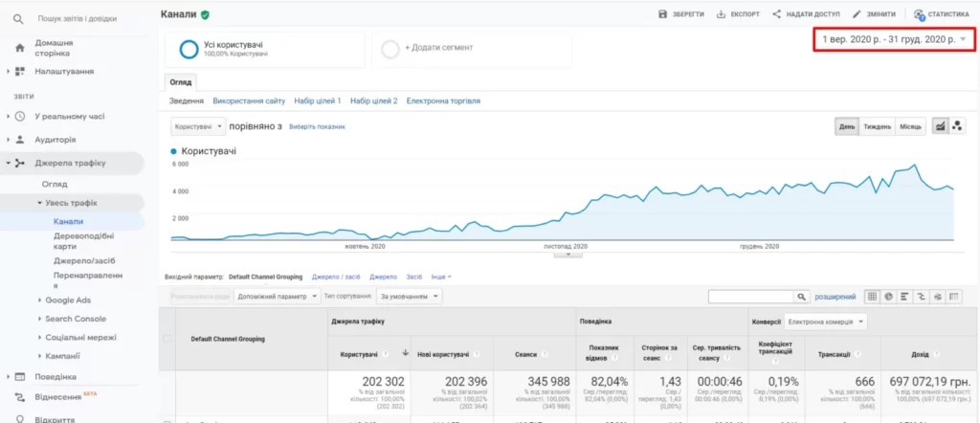Viewport: 980px width, 423px height.
Task: Open the Home page icon in sidebar
Action: 19,48
